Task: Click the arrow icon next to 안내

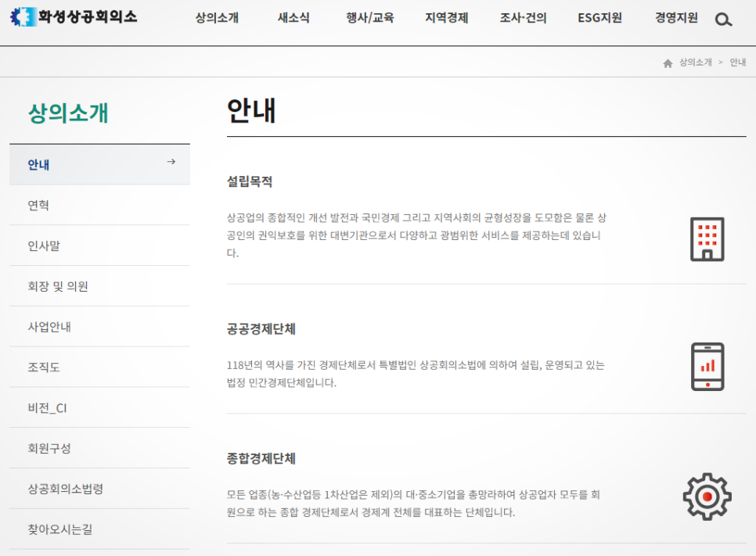Action: [171, 162]
